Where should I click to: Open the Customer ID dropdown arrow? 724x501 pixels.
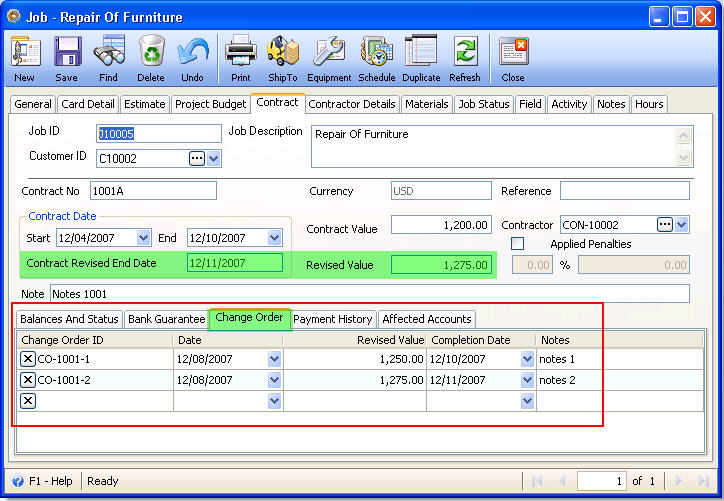pos(213,158)
